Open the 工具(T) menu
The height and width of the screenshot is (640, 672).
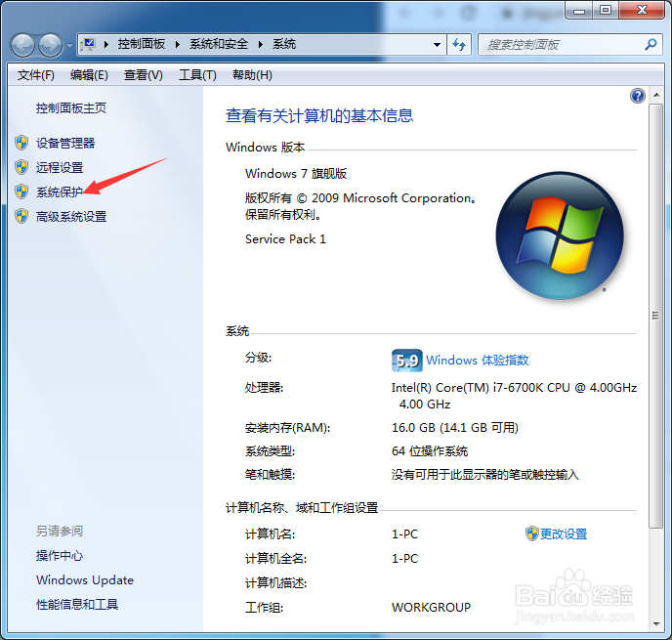point(197,75)
